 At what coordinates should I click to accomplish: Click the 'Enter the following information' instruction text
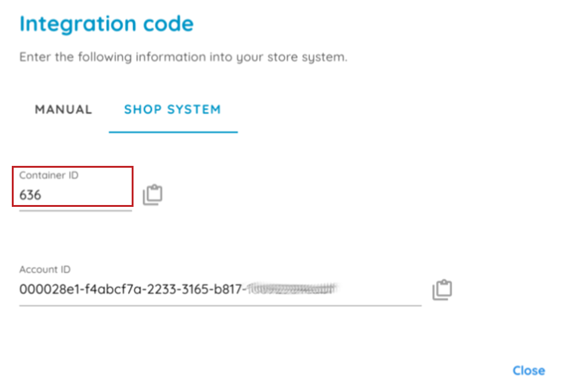(183, 57)
